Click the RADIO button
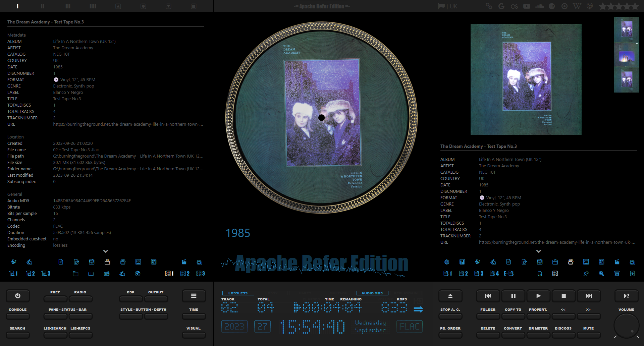Image resolution: width=644 pixels, height=346 pixels. 80,299
